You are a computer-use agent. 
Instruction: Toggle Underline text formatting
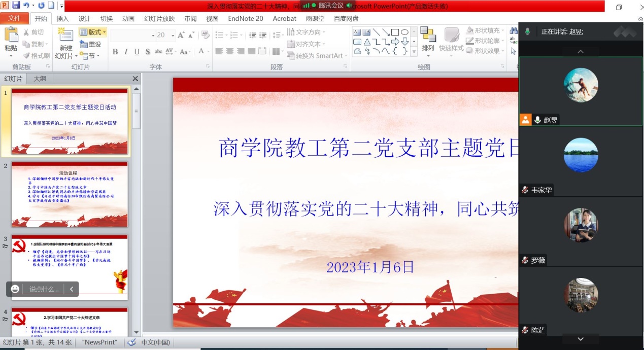[137, 52]
